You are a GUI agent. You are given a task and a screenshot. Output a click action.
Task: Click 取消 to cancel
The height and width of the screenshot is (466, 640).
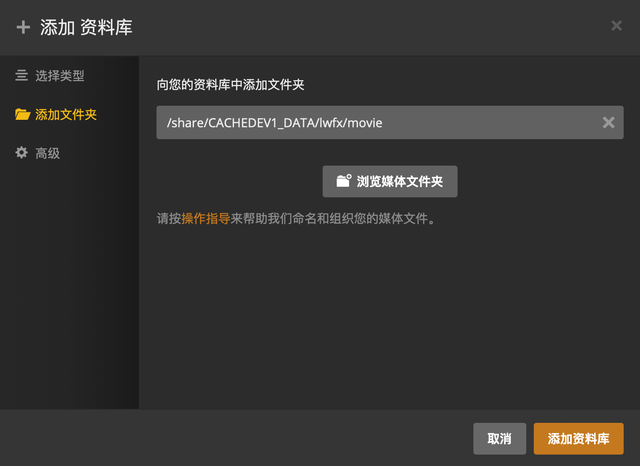tap(500, 439)
